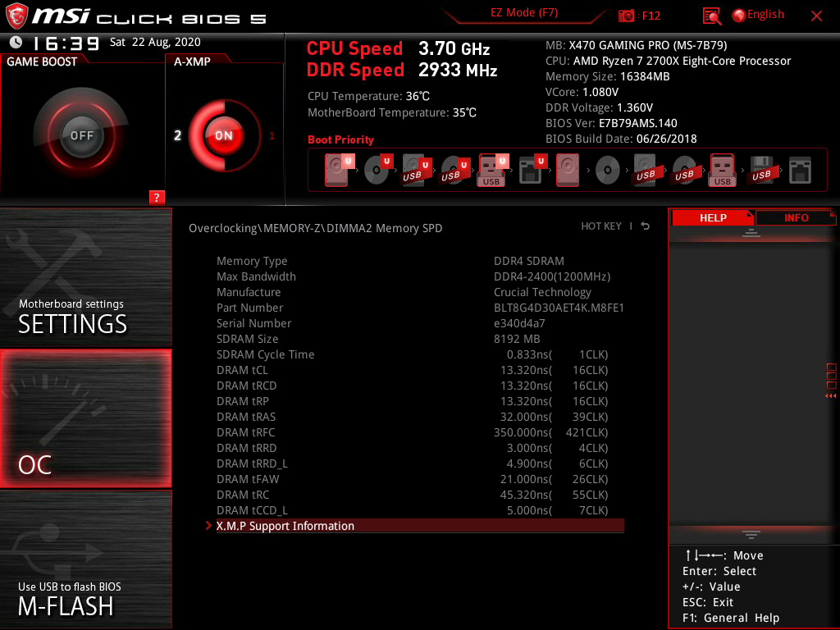The width and height of the screenshot is (840, 630).
Task: Select the DRAM tCL row label
Action: 242,370
